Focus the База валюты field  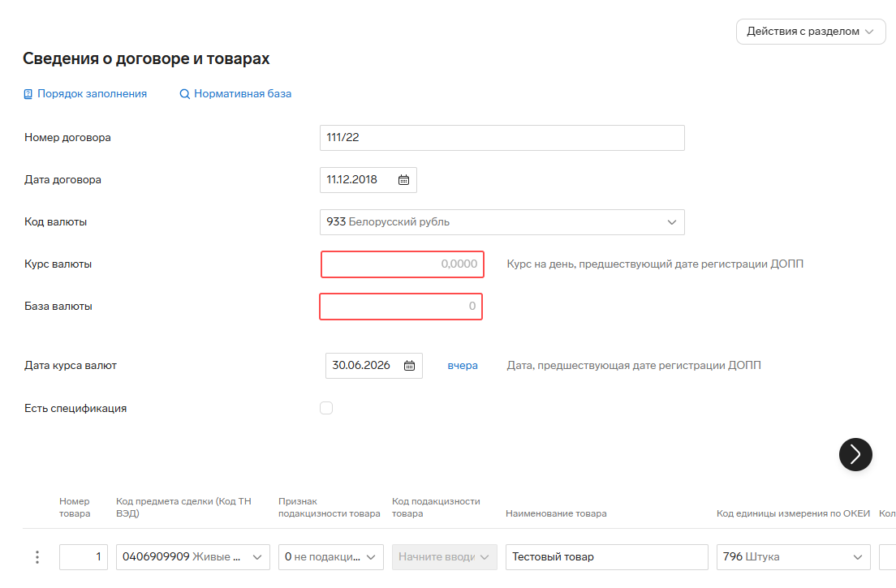(401, 307)
